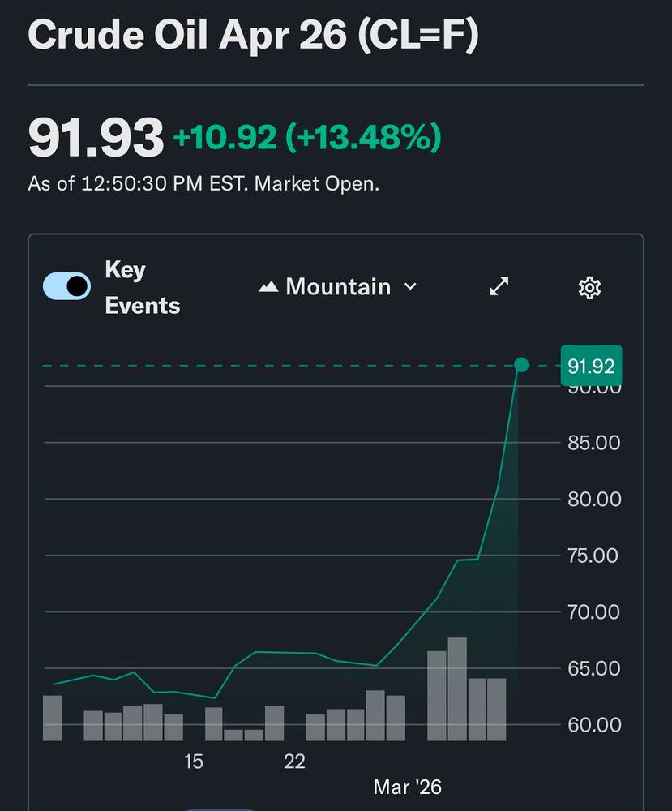Viewport: 672px width, 811px height.
Task: Click the 22 date axis label
Action: tap(294, 762)
